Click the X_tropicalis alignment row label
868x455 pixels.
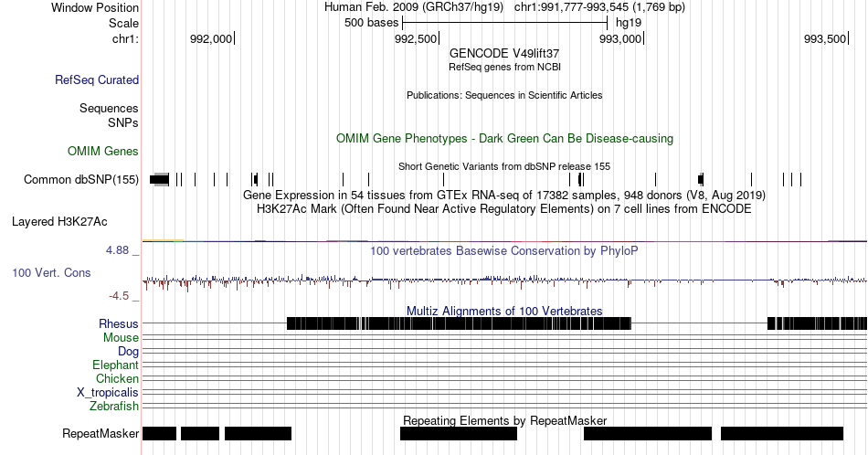point(108,393)
